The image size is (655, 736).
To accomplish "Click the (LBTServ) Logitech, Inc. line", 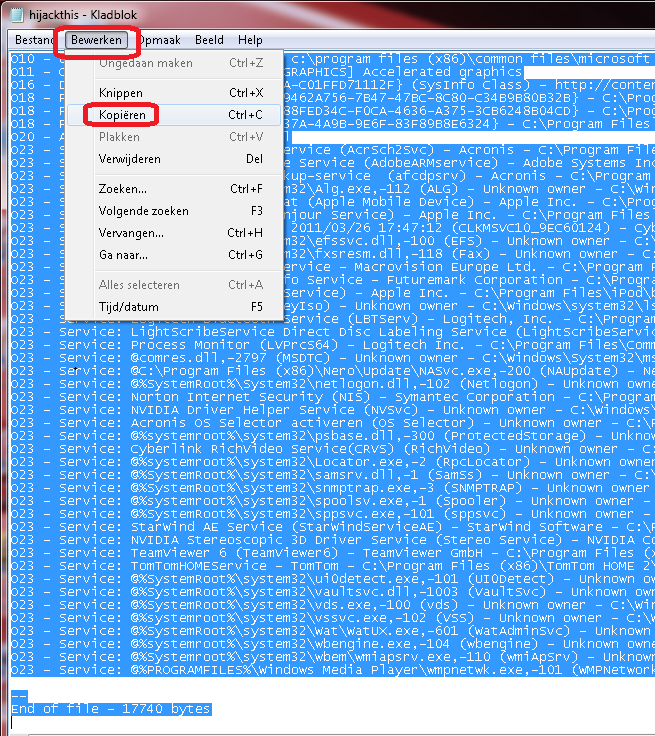I will point(470,319).
